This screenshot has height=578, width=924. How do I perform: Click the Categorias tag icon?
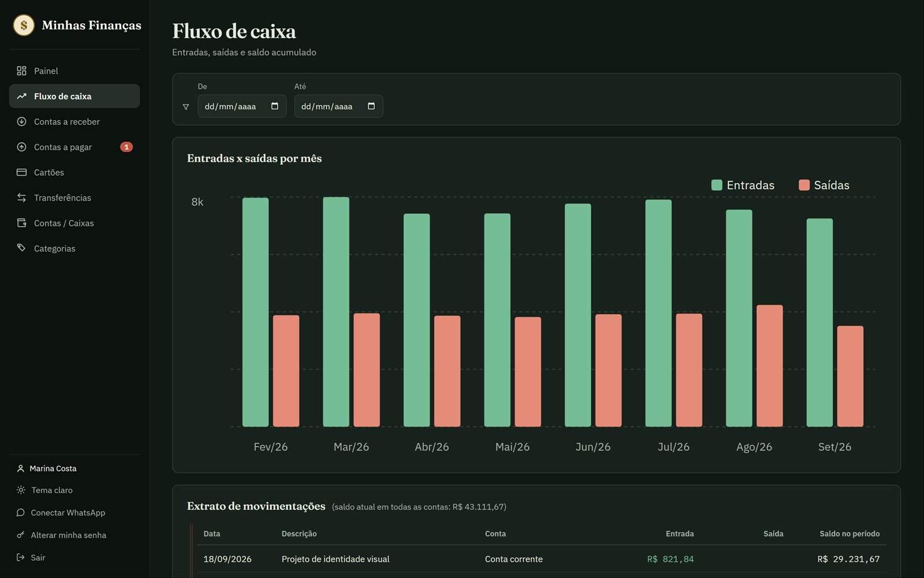(x=21, y=248)
